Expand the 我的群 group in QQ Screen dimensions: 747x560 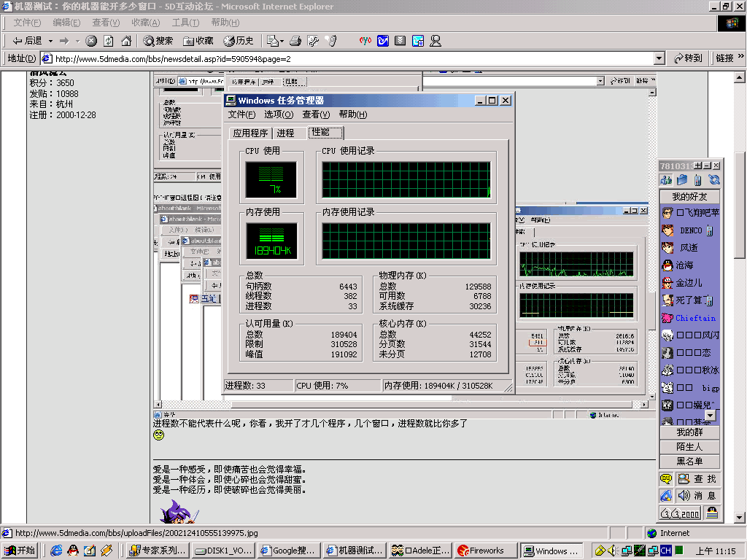pyautogui.click(x=689, y=432)
